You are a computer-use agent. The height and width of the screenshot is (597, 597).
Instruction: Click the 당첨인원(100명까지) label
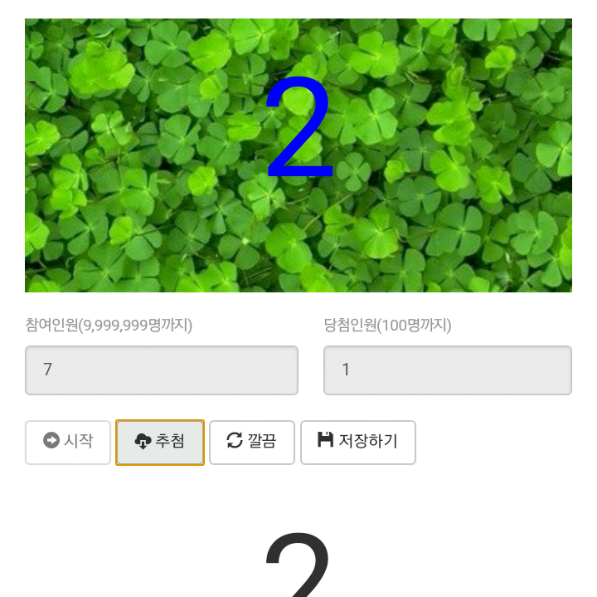tap(388, 325)
